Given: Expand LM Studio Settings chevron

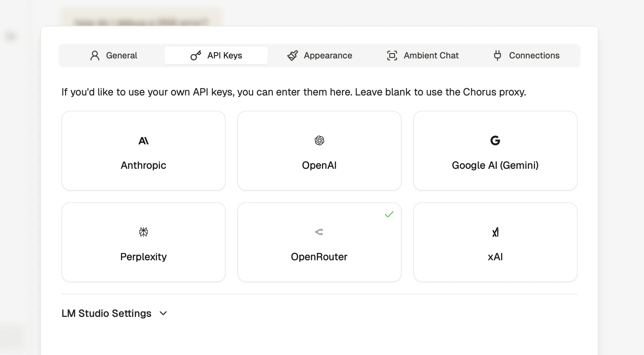Looking at the screenshot, I should (163, 313).
